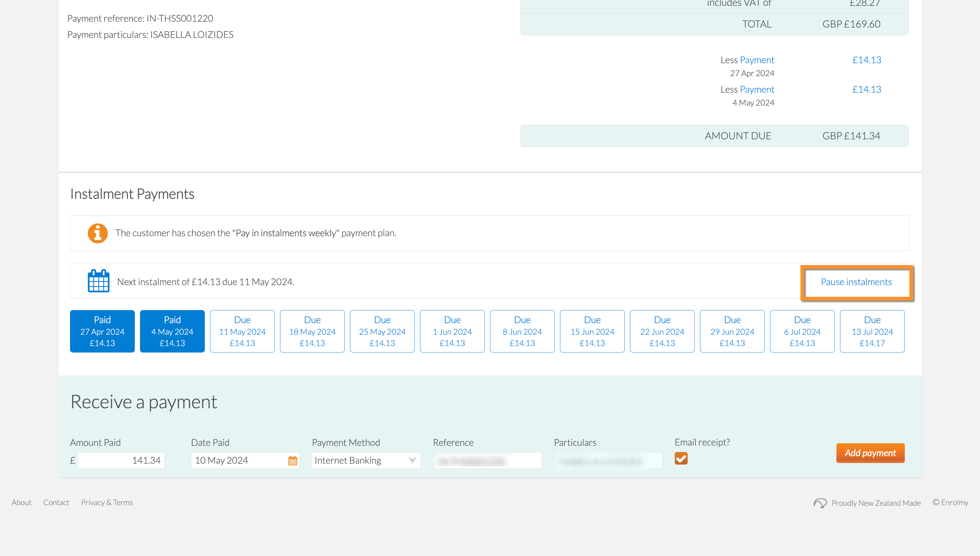980x556 pixels.
Task: Select the Paid 4 May 2024 instalment tile
Action: (172, 331)
